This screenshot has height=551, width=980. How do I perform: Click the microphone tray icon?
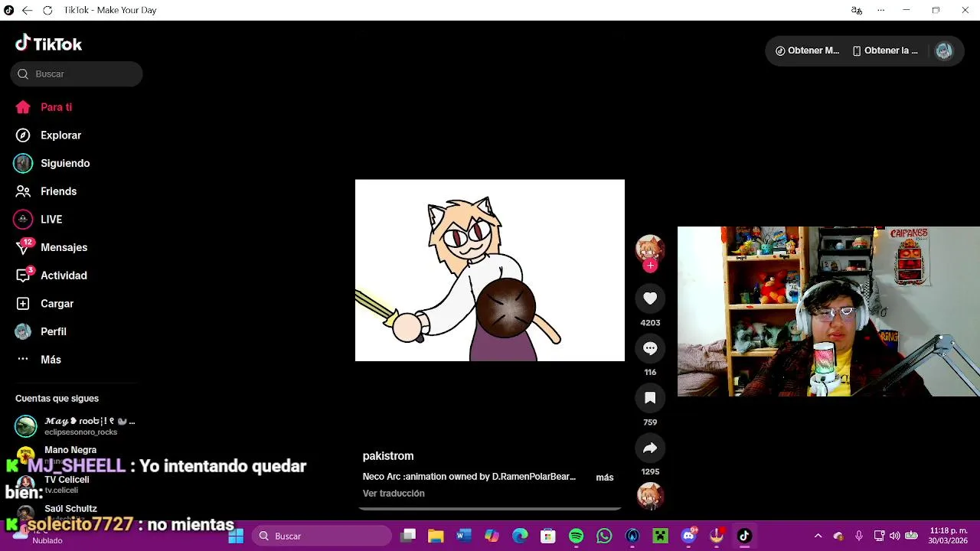(859, 536)
